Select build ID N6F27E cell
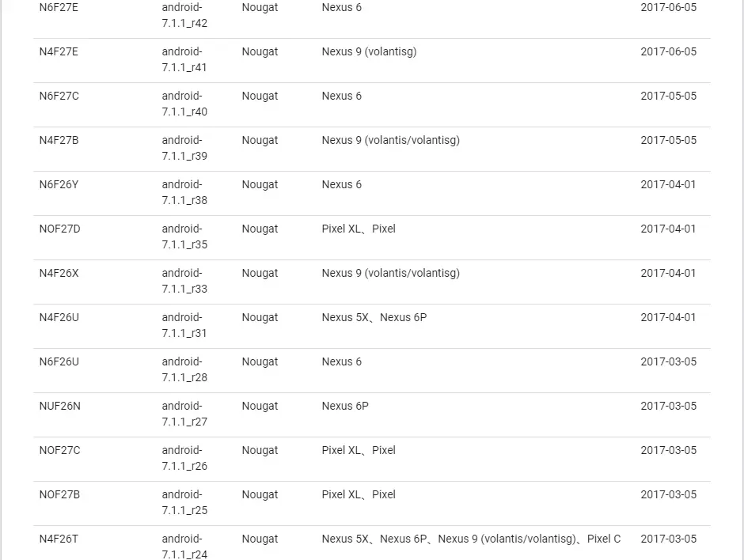This screenshot has height=560, width=744. [59, 8]
